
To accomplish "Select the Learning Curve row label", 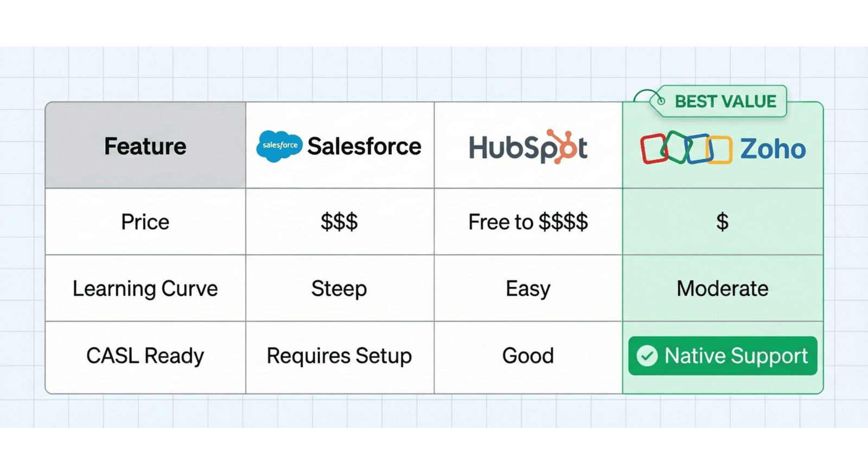I will pos(145,289).
